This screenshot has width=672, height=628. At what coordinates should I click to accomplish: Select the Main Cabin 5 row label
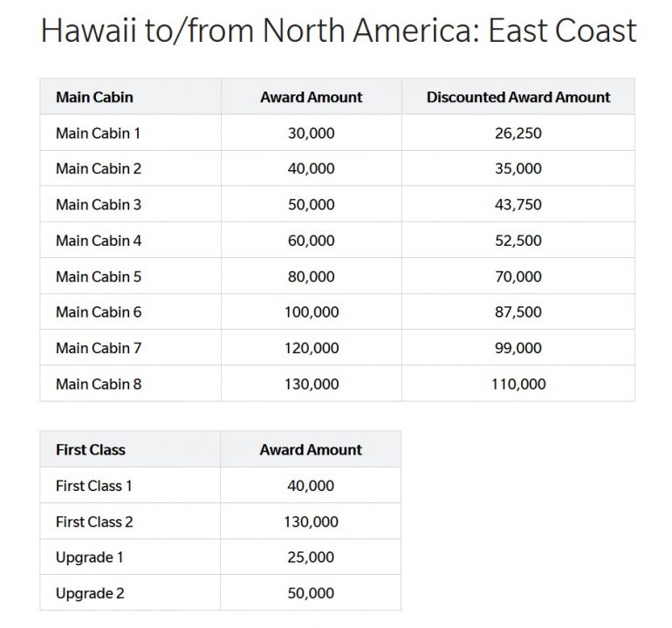click(x=99, y=276)
